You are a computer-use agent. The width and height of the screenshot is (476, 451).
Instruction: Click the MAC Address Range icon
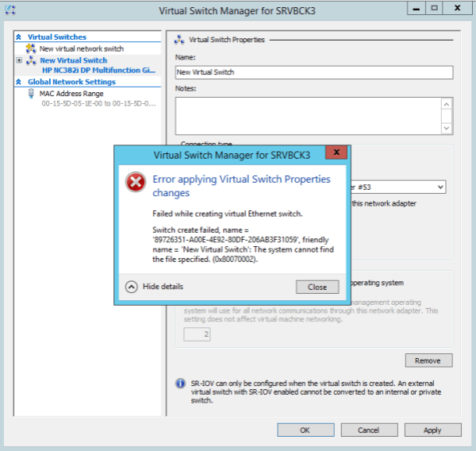[31, 94]
